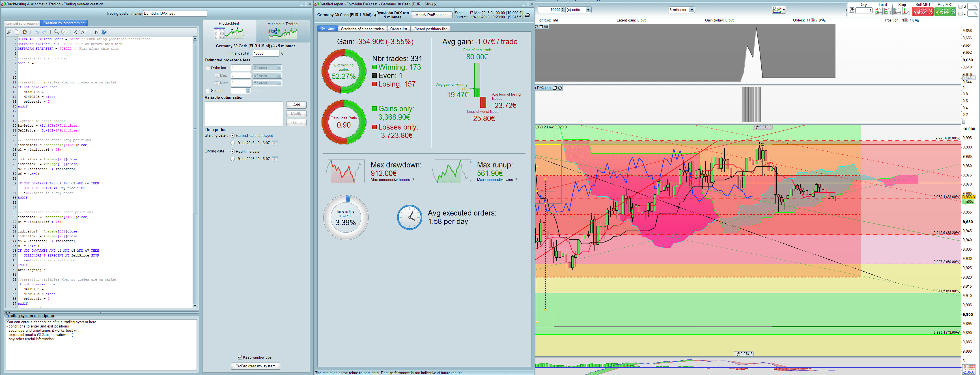
Task: Uncheck Keep window open
Action: point(240,357)
